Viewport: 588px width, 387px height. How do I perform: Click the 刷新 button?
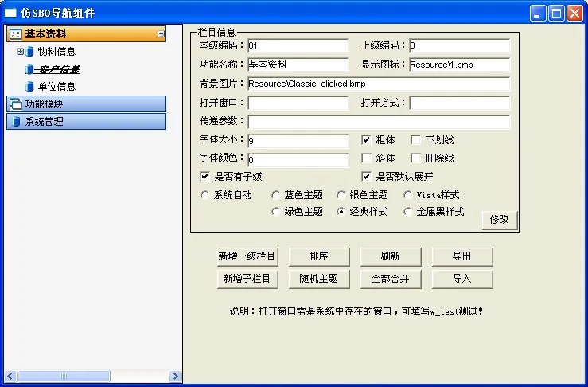[391, 256]
